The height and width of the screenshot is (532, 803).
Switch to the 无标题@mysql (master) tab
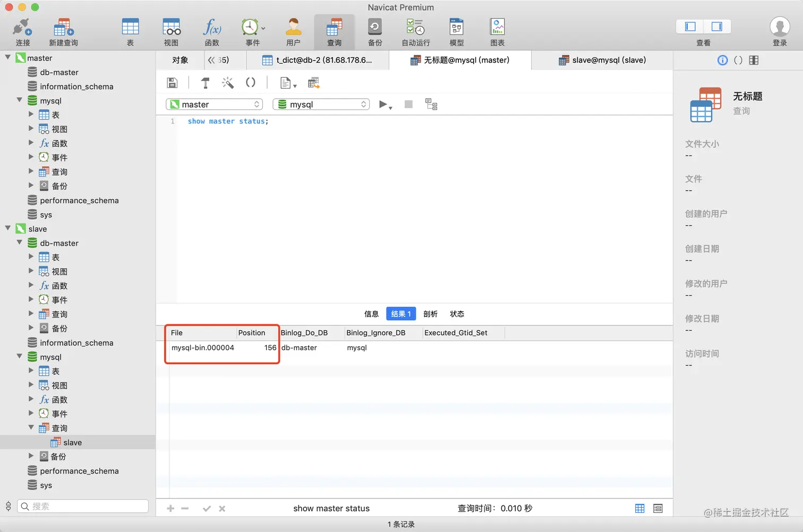click(460, 60)
